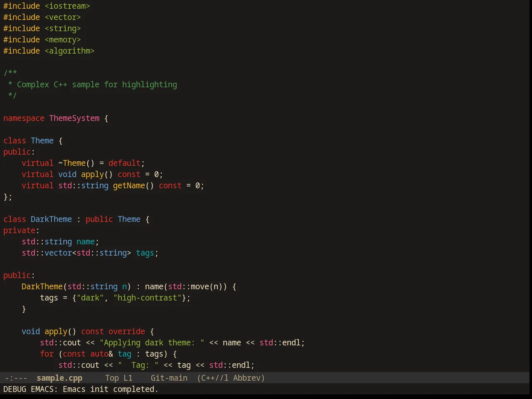The image size is (532, 399).
Task: Click the buffer status dashes in mode line
Action: coord(16,378)
